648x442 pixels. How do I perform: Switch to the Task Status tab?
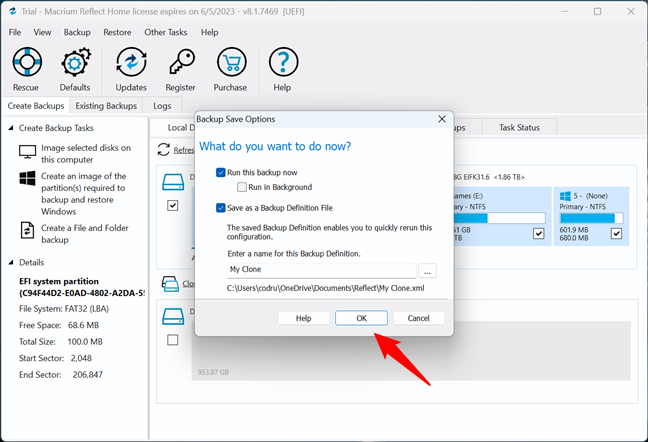519,128
